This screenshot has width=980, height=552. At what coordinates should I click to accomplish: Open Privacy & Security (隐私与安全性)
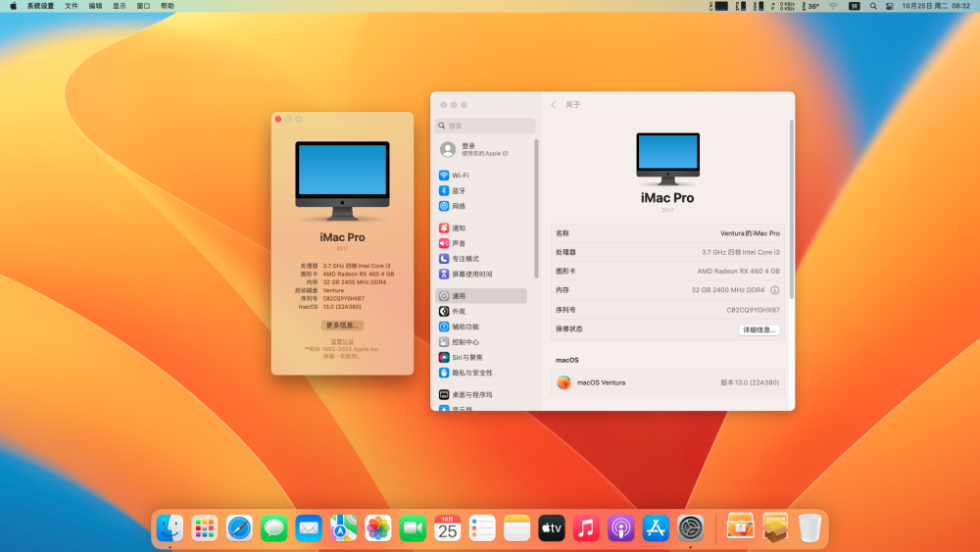point(481,373)
